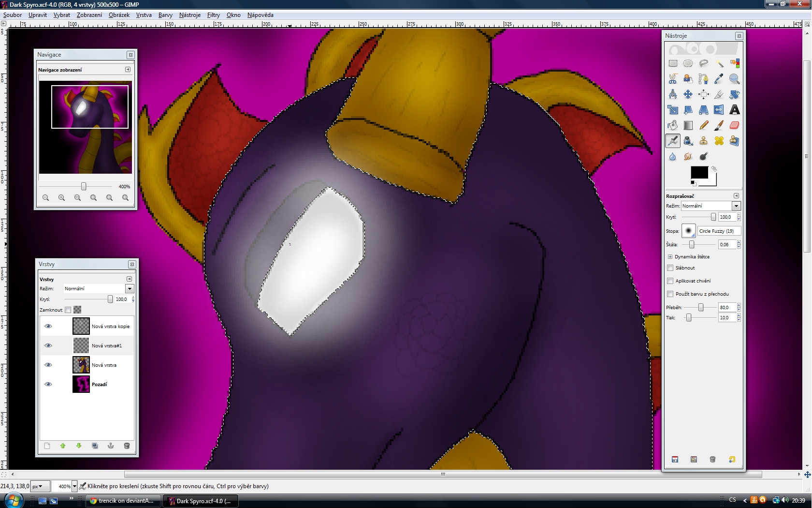Screen dimensions: 812x508
Task: Toggle visibility of 'Nová vrstva#1' layer
Action: (48, 345)
